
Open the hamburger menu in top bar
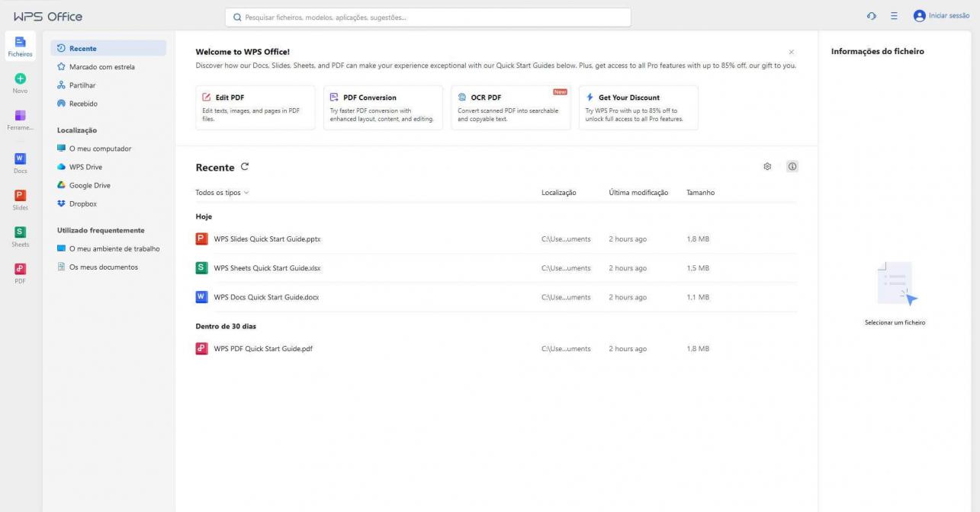coord(894,17)
